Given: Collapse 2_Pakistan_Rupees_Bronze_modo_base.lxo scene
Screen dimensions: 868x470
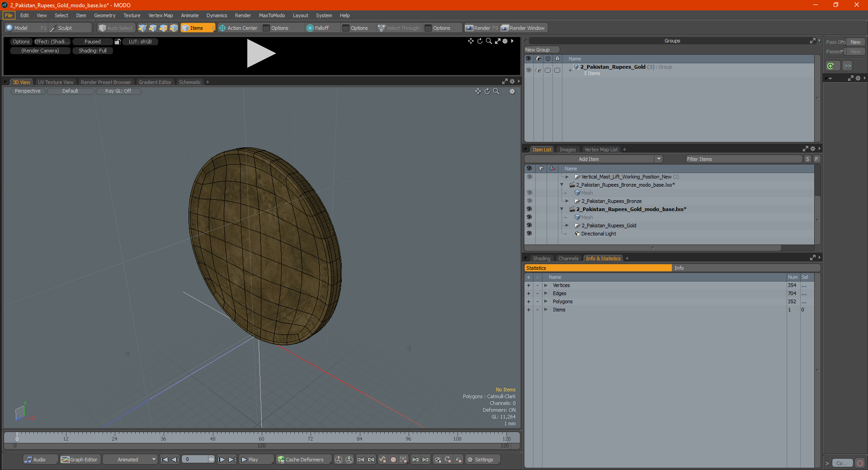Looking at the screenshot, I should (562, 185).
